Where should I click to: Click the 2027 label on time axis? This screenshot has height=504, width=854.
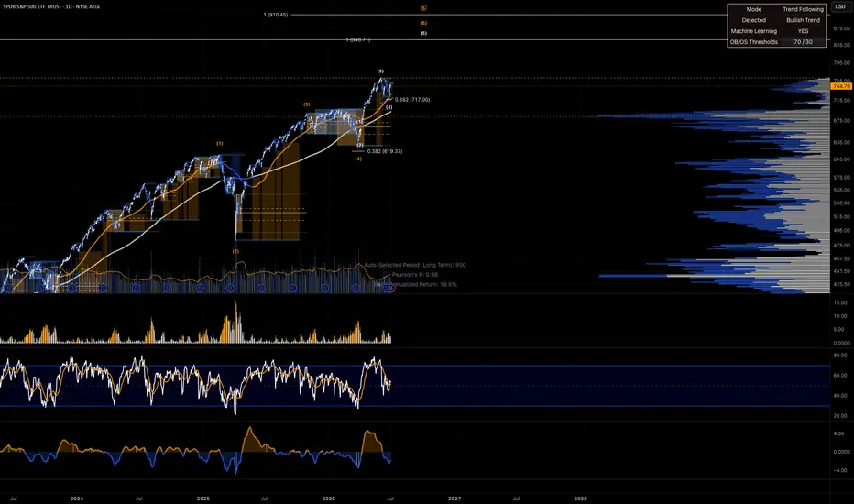tap(454, 499)
